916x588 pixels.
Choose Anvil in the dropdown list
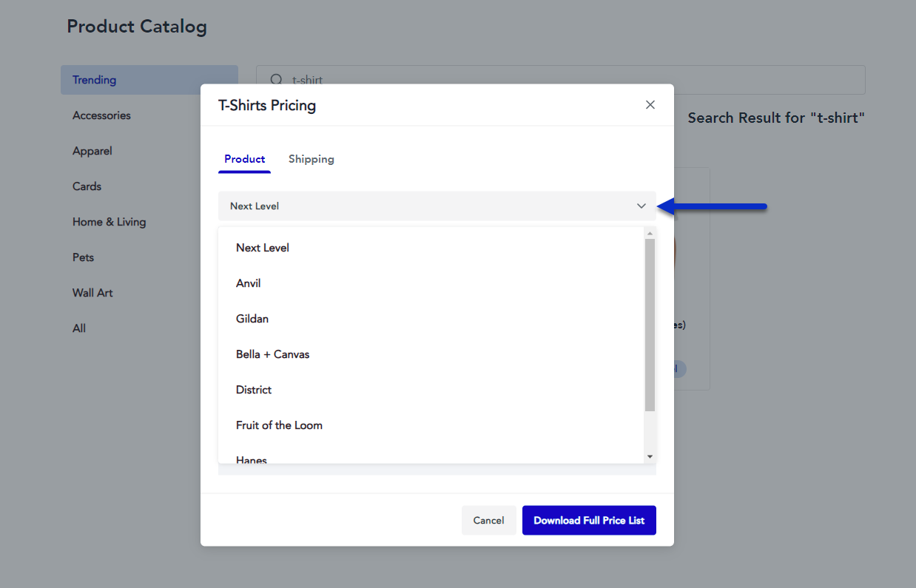point(249,283)
